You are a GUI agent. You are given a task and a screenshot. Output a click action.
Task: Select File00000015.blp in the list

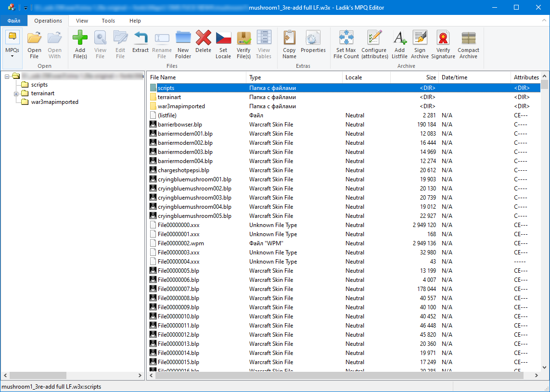click(344, 362)
